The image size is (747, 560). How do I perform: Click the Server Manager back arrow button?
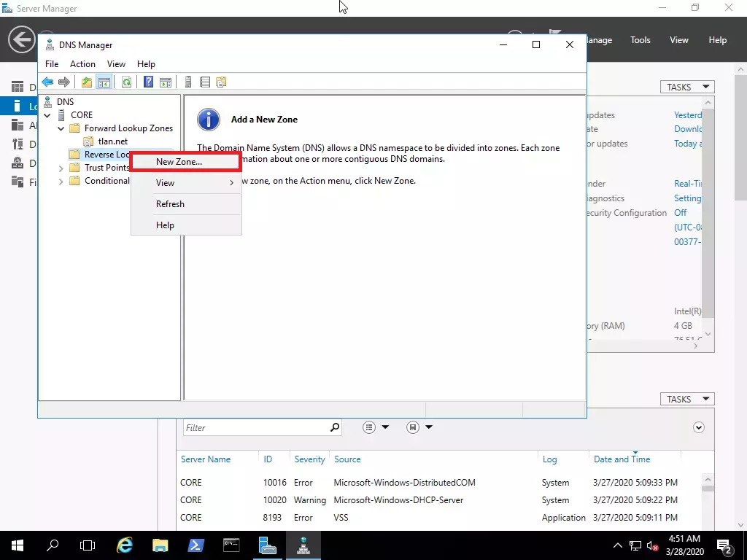[21, 39]
